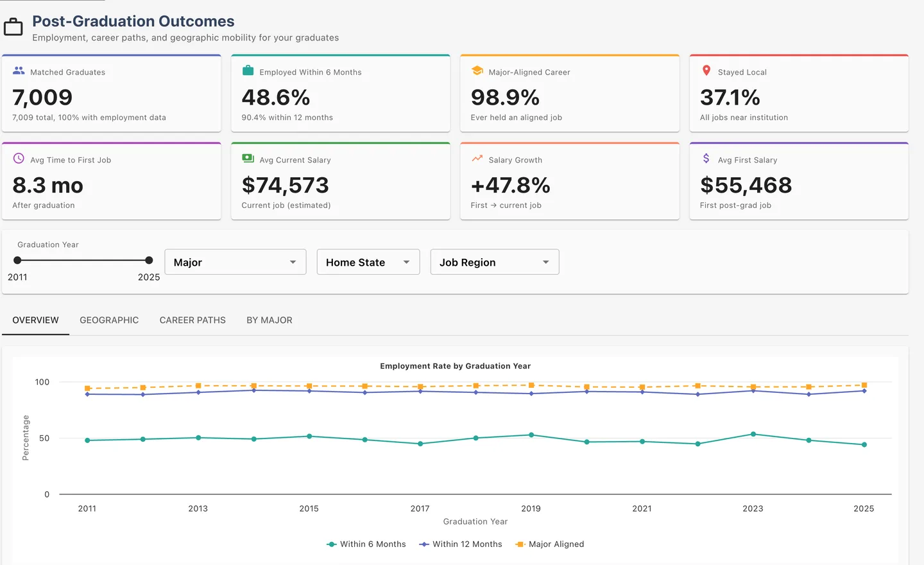Screen dimensions: 924x565
Task: Toggle the Within 12 Months legend series
Action: pyautogui.click(x=461, y=544)
